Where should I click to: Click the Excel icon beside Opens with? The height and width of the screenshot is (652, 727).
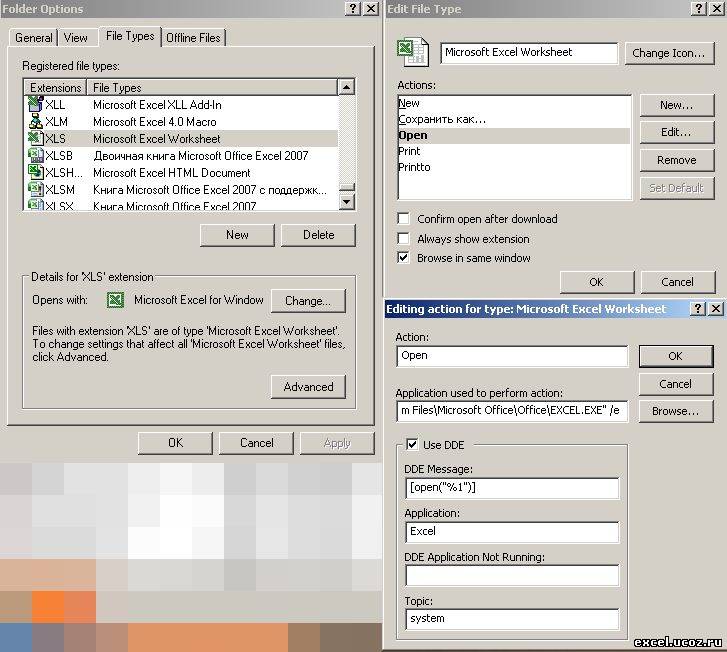[115, 300]
